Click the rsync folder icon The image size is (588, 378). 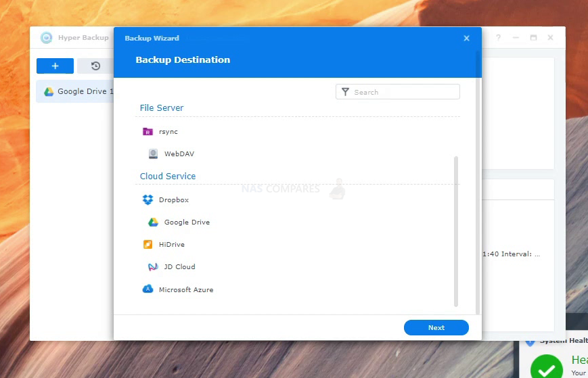pyautogui.click(x=148, y=132)
